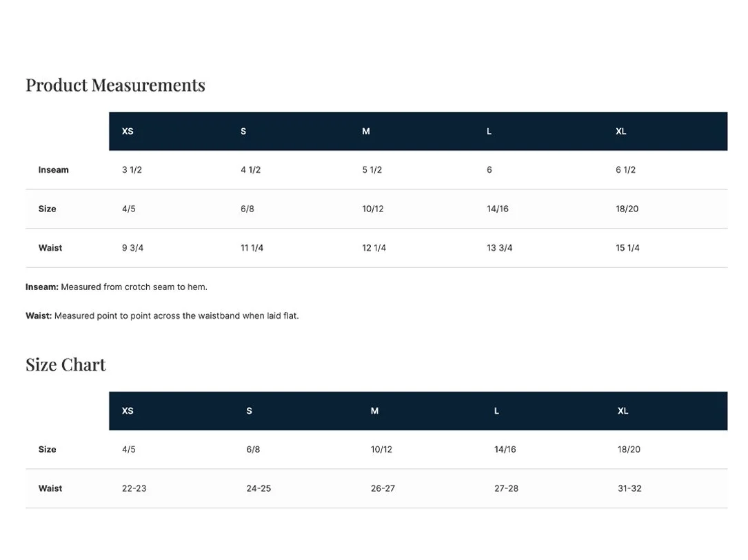Screen dimensions: 748x560
Task: Click the L header in Size Chart table
Action: coord(496,411)
